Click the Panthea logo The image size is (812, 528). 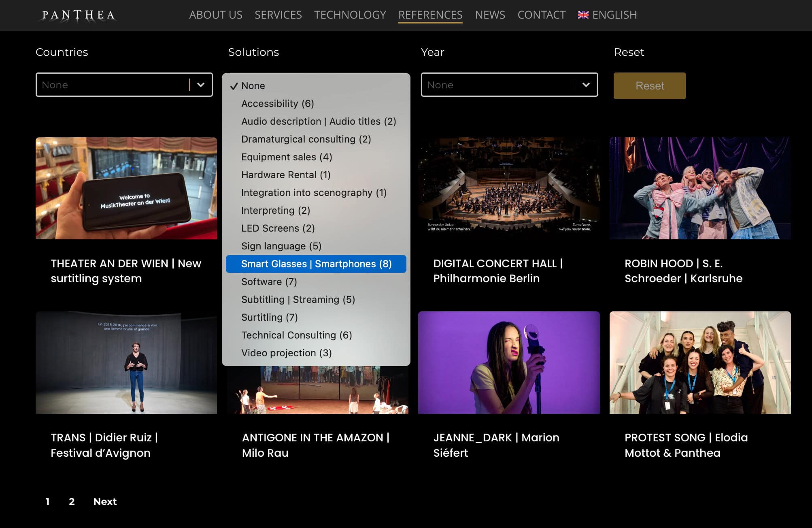78,15
